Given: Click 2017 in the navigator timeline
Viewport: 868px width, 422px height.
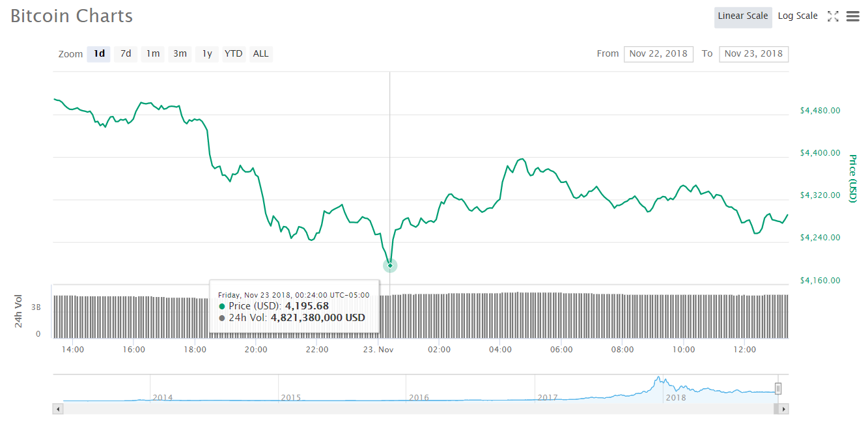Looking at the screenshot, I should 548,397.
